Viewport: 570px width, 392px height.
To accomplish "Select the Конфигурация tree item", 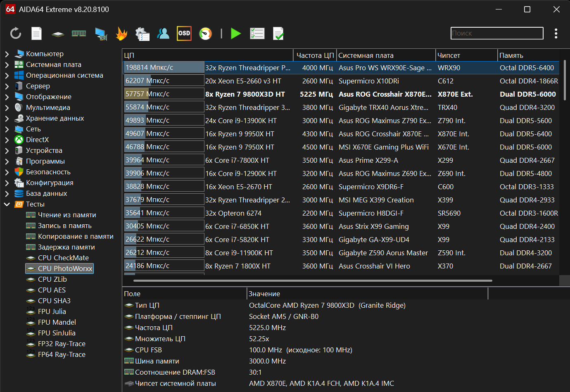I will tap(50, 183).
